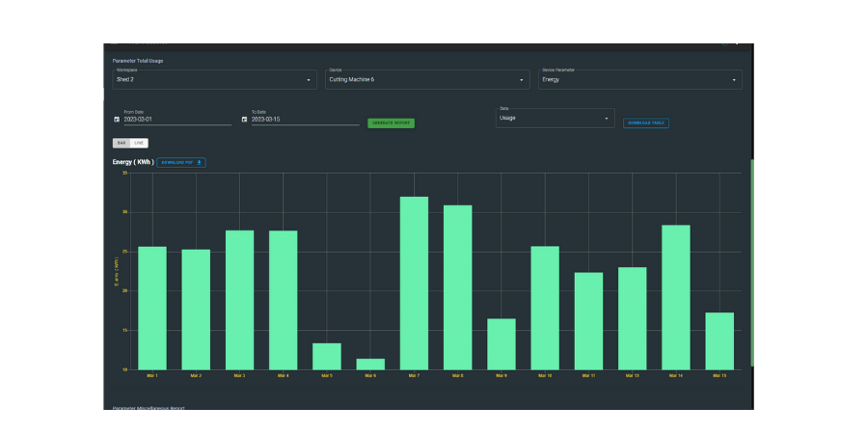
Task: Click the Energy ( KWh ) chart title
Action: coord(133,162)
